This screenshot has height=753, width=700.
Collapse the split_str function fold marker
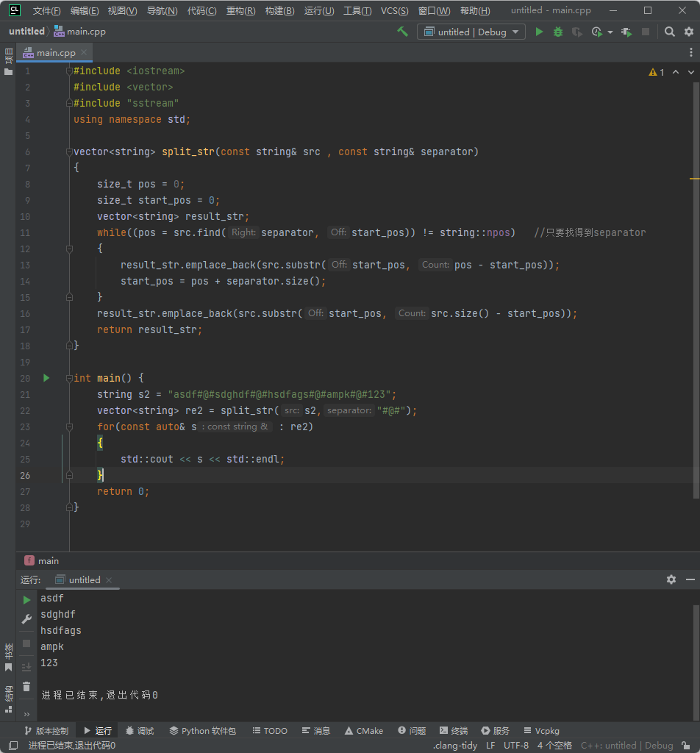point(69,151)
